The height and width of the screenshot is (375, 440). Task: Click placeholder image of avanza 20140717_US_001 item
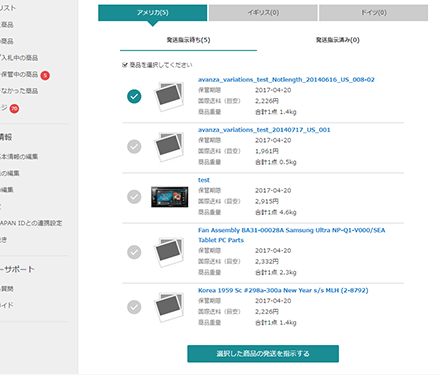coord(169,146)
